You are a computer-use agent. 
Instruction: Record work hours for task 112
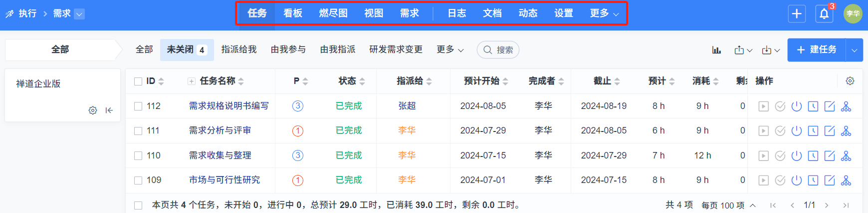click(813, 106)
